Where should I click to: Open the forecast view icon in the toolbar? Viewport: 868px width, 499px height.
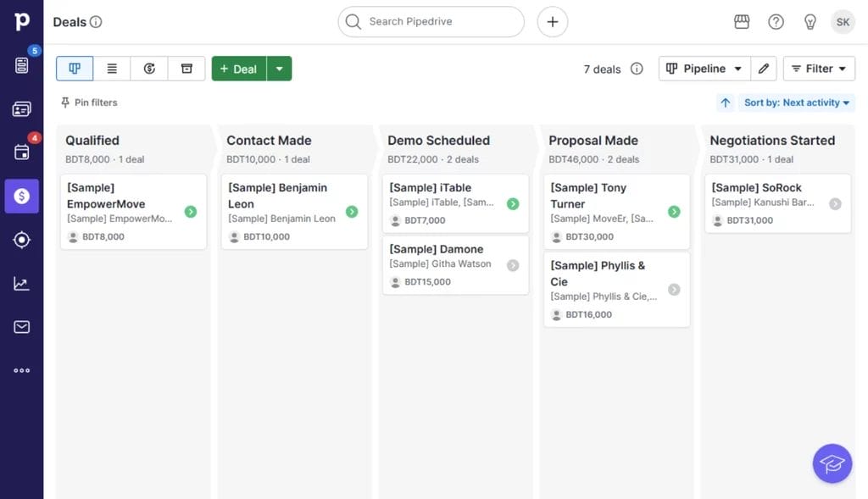(x=149, y=68)
